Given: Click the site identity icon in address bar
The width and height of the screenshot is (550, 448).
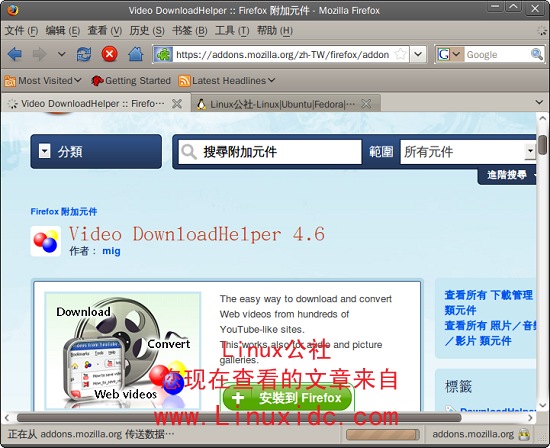Looking at the screenshot, I should coord(163,54).
